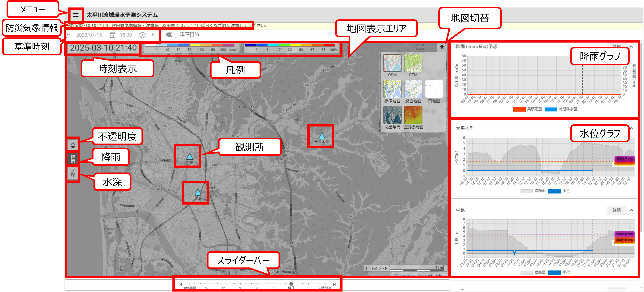
Task: Collapse the rainfall graph panel
Action: coord(631,47)
